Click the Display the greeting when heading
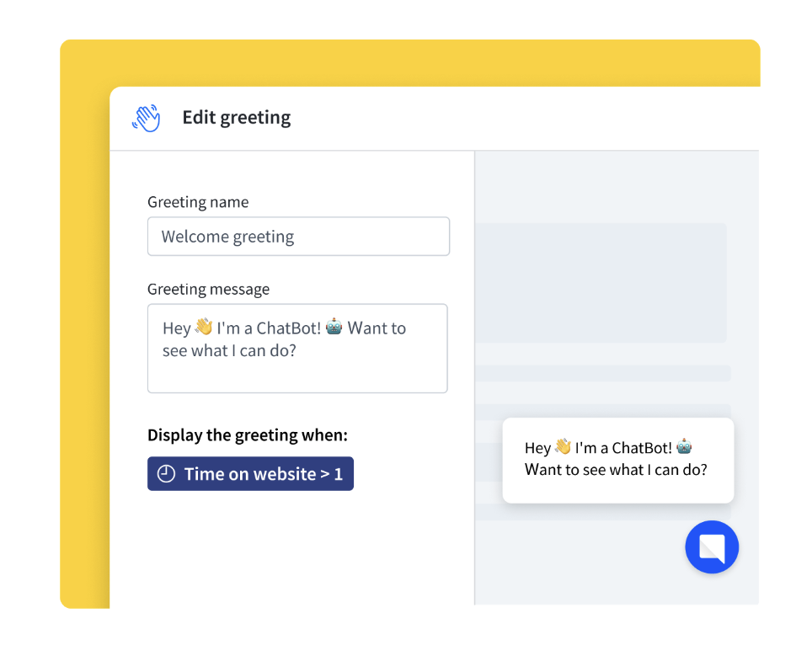Viewport: 812px width, 645px height. tap(248, 434)
